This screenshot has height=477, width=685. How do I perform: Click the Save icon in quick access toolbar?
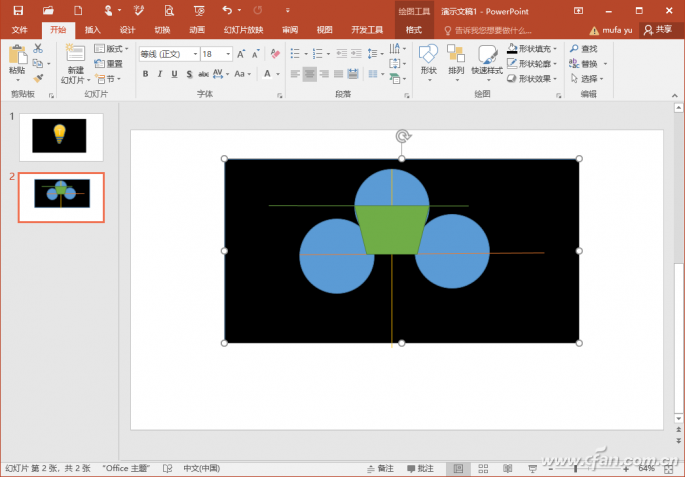17,10
